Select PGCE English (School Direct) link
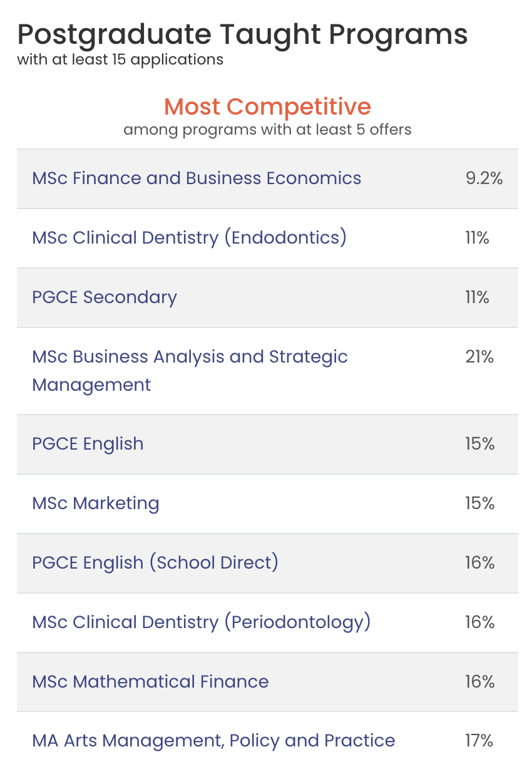Viewport: 532px width, 774px height. click(x=155, y=563)
